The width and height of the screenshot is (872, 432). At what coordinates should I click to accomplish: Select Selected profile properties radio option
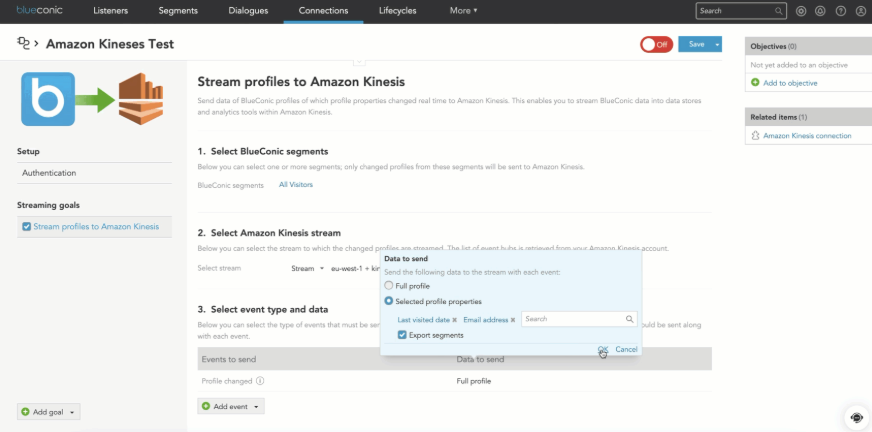389,301
